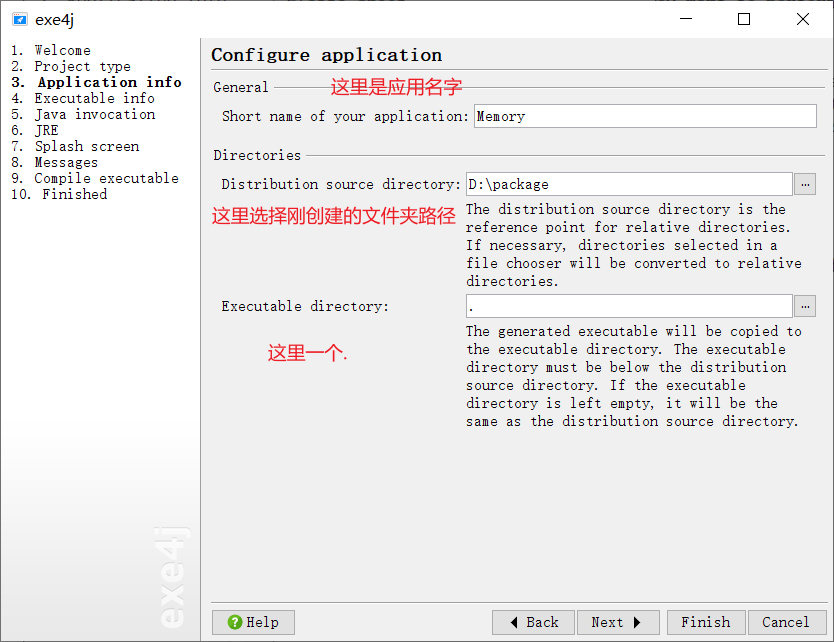The height and width of the screenshot is (642, 834).
Task: Click the Finish button
Action: [705, 622]
